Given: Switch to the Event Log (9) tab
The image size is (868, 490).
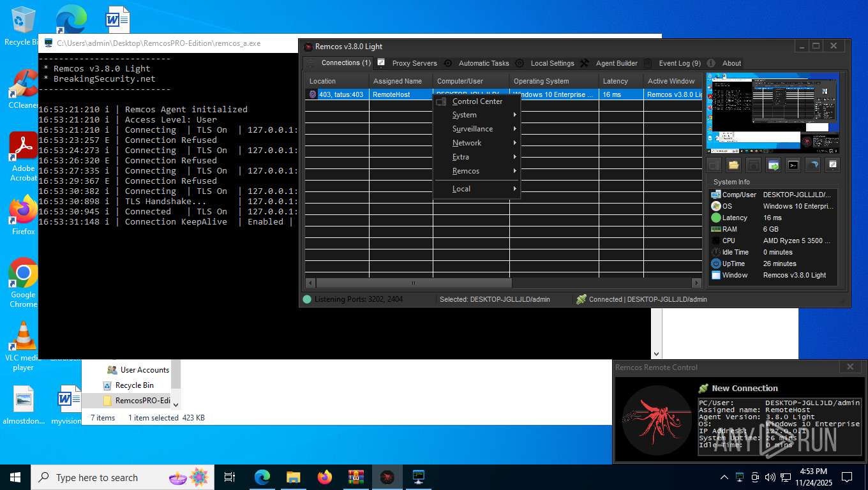Looking at the screenshot, I should 673,63.
